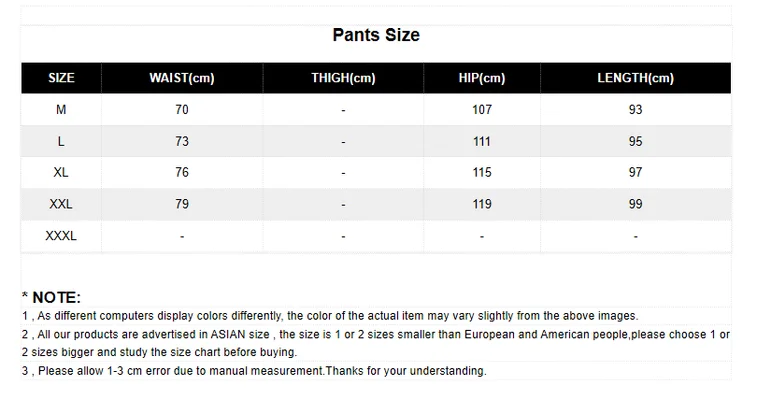This screenshot has width=757, height=400.
Task: Click the WAIST(cm) column header
Action: (182, 78)
